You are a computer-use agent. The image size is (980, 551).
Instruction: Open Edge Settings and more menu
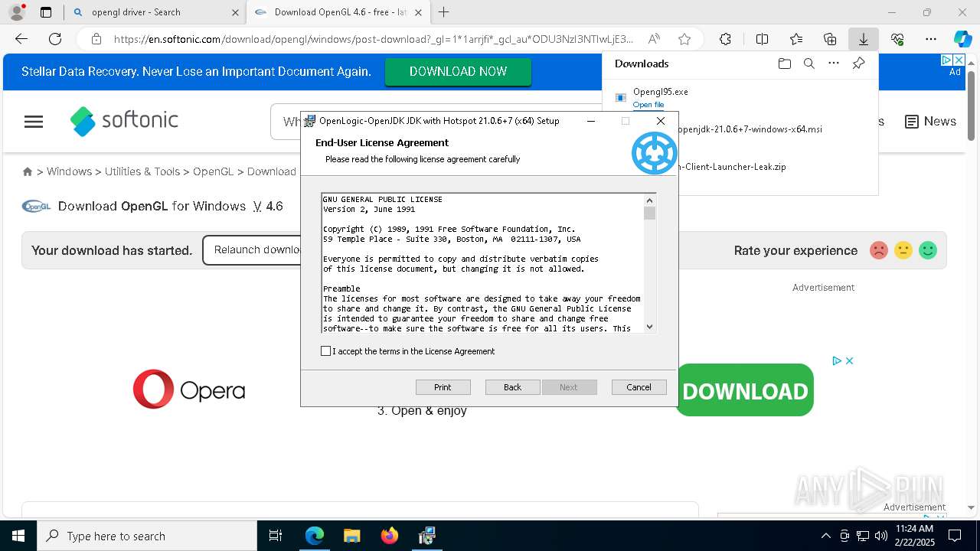tap(931, 39)
